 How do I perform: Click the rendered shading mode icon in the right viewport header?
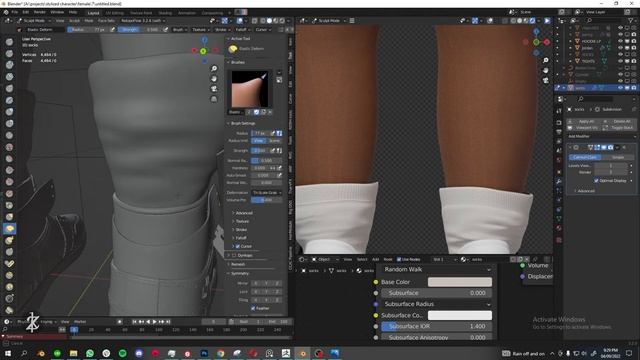tap(533, 20)
